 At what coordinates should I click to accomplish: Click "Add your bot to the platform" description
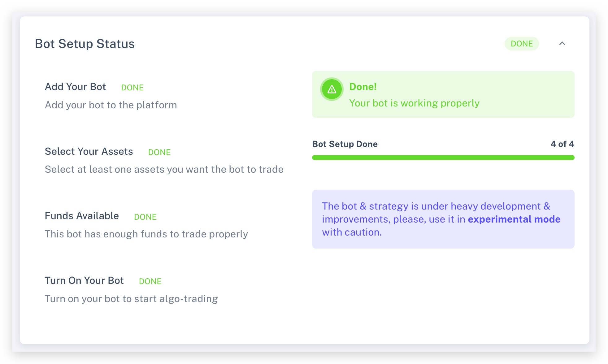point(111,105)
